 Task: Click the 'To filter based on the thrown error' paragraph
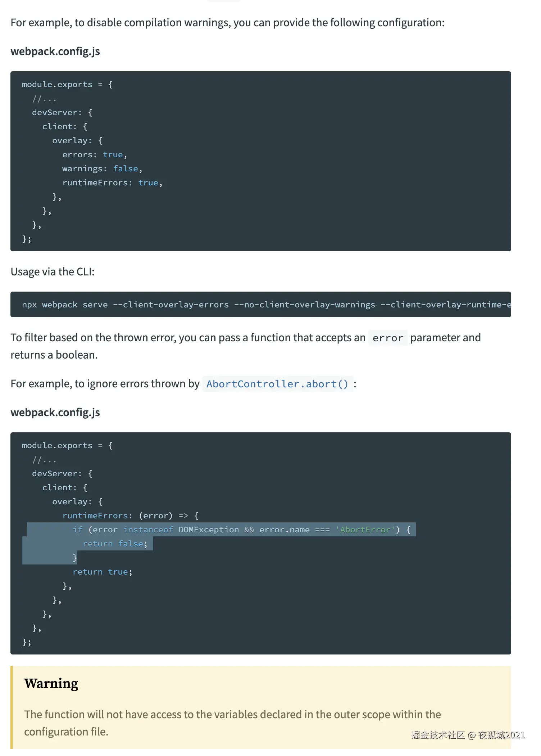click(x=187, y=338)
